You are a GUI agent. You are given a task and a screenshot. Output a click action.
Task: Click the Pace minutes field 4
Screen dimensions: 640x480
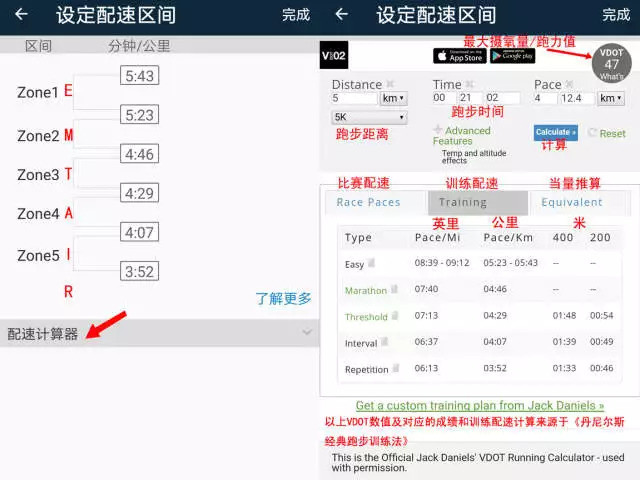point(545,98)
